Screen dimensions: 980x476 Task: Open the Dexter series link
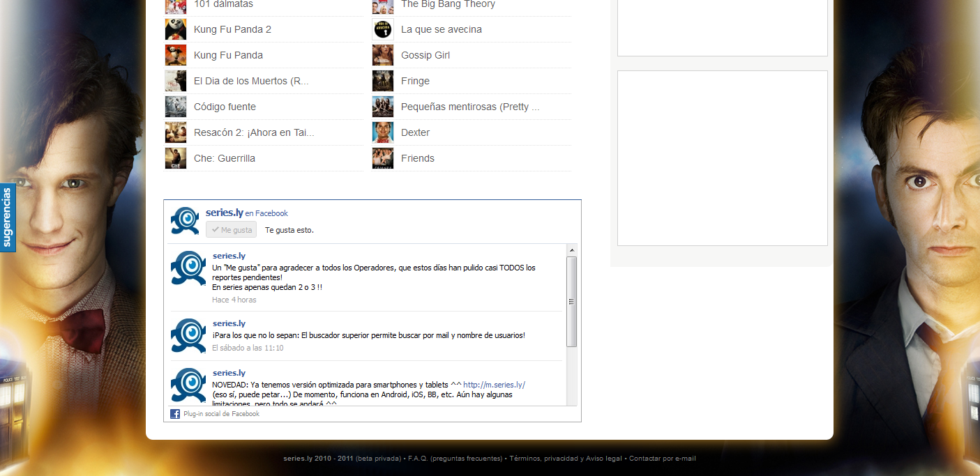point(415,132)
